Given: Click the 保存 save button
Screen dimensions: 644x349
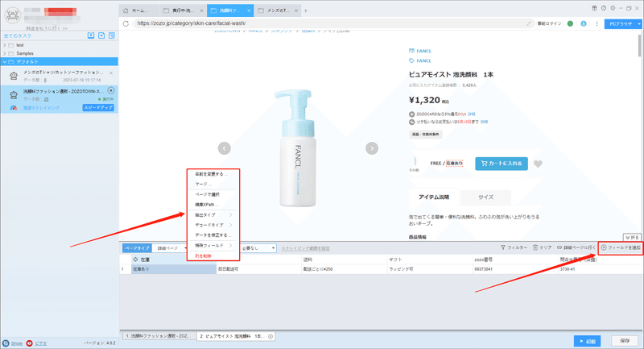Looking at the screenshot, I should point(625,341).
